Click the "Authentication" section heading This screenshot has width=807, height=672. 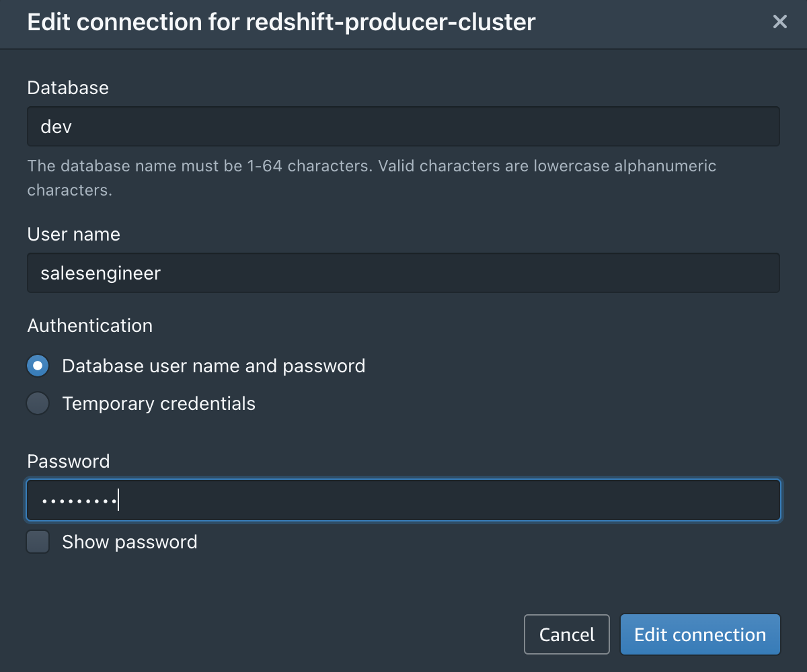(90, 326)
